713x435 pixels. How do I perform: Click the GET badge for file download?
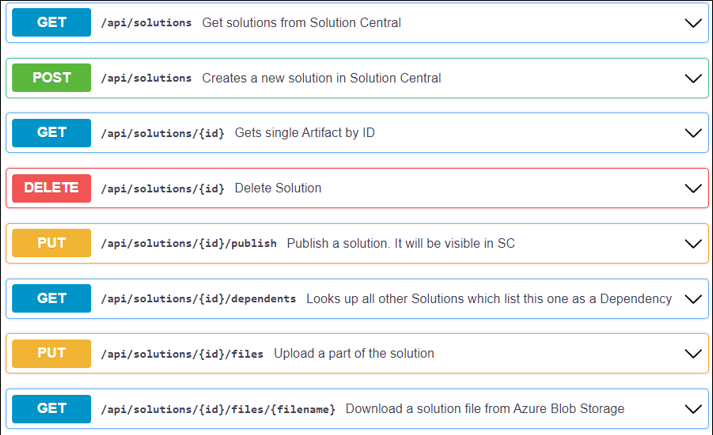click(x=51, y=408)
